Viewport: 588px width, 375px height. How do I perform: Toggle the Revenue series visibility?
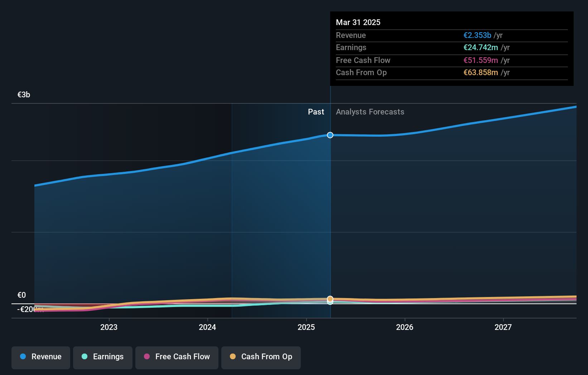pos(40,357)
